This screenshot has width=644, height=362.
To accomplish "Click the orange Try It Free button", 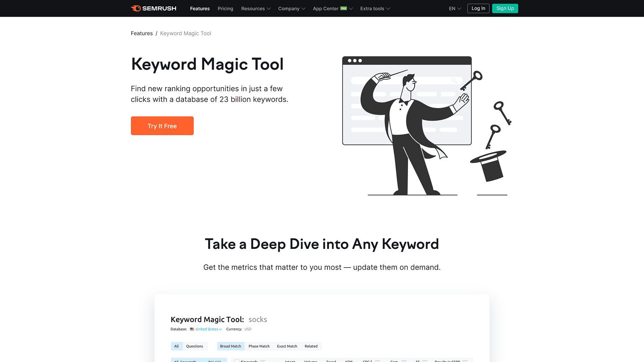I will tap(162, 126).
